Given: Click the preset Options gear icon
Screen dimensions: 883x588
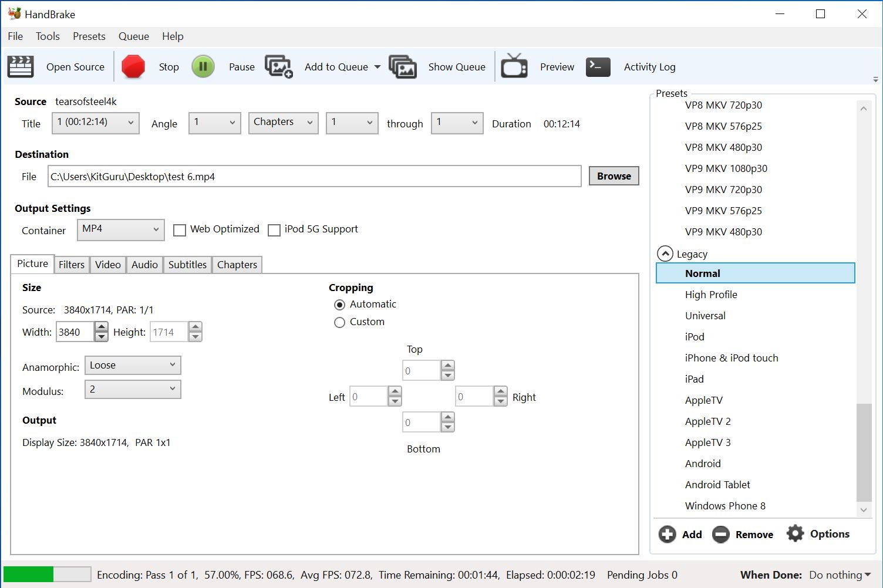Looking at the screenshot, I should pyautogui.click(x=795, y=534).
